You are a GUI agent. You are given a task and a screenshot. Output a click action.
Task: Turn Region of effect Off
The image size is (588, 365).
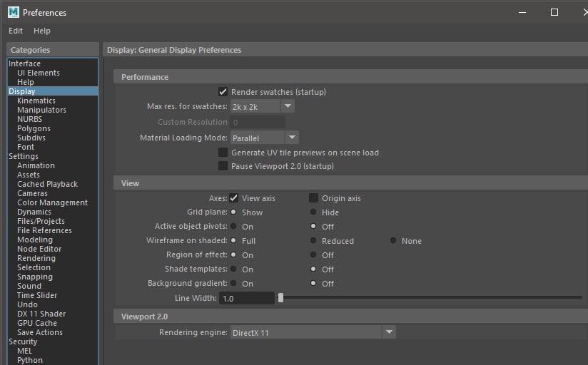coord(313,255)
